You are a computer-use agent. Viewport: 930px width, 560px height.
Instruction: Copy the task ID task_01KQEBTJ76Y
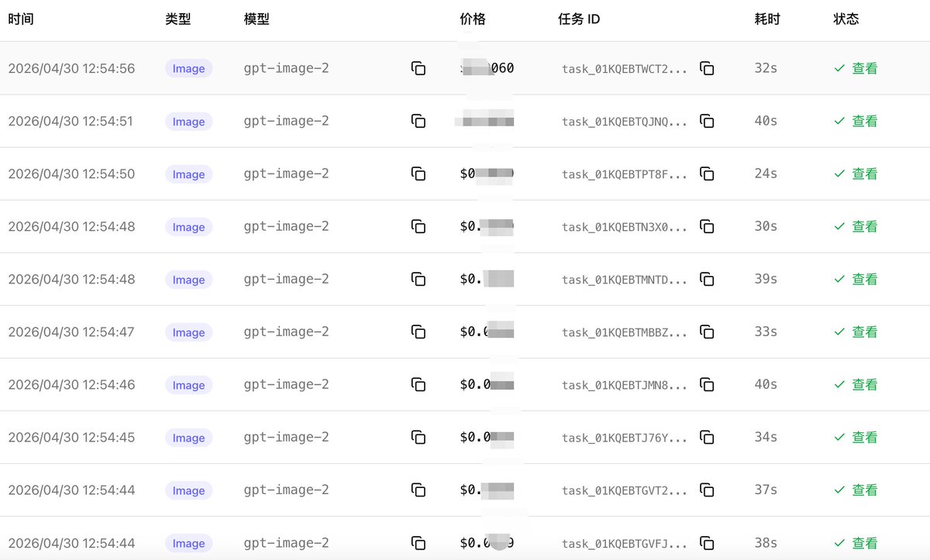tap(707, 437)
